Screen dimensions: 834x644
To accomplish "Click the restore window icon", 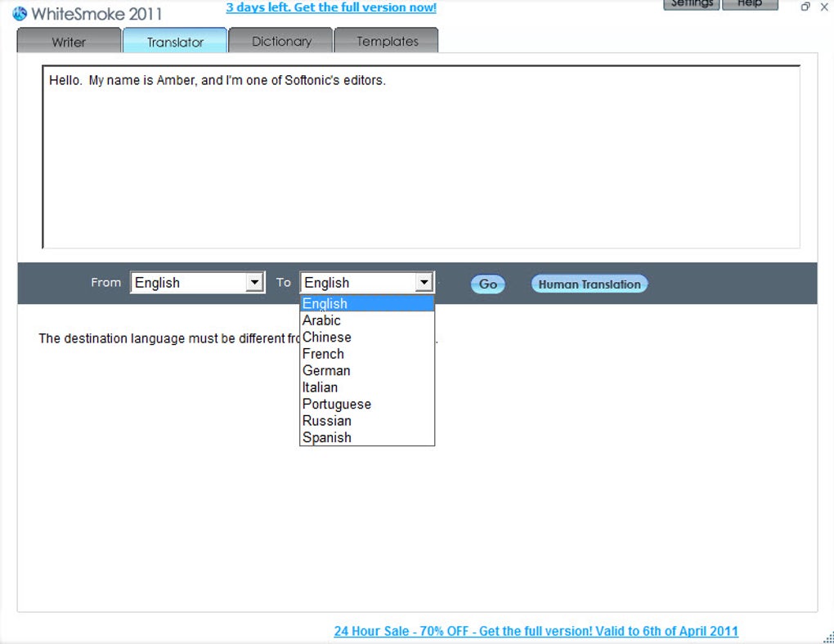I will [805, 7].
